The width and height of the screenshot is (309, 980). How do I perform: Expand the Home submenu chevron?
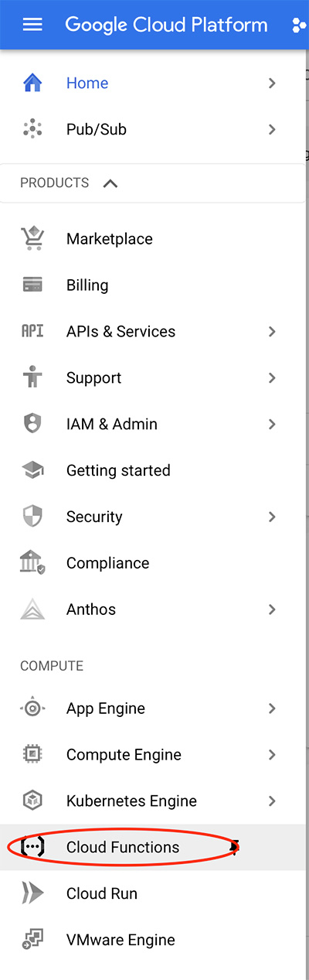(272, 83)
